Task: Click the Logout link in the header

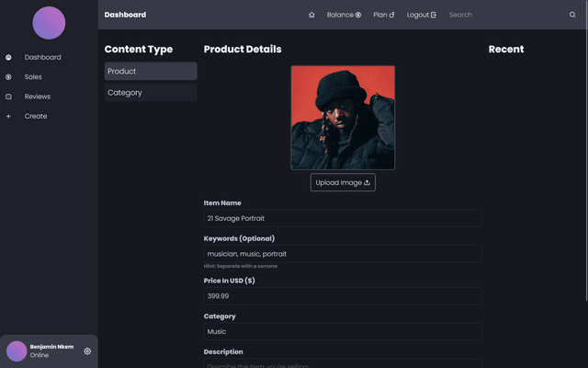Action: click(422, 15)
